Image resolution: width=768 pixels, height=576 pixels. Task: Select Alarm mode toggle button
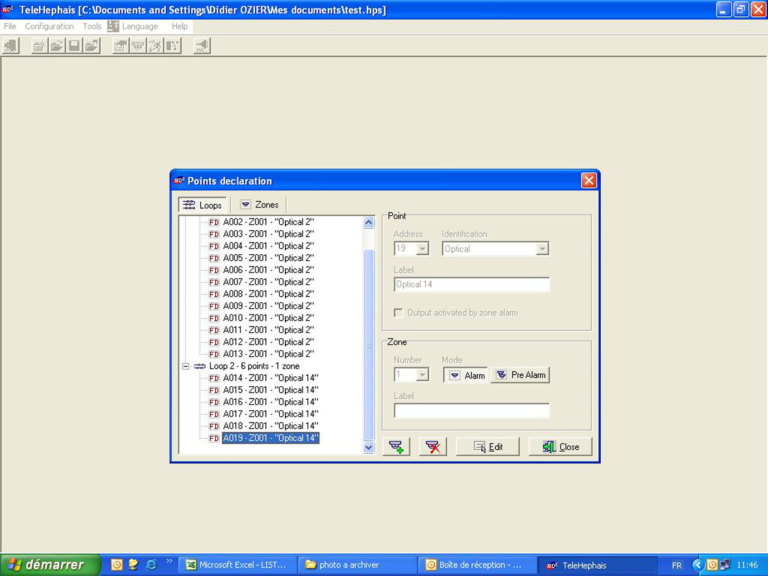pyautogui.click(x=465, y=375)
